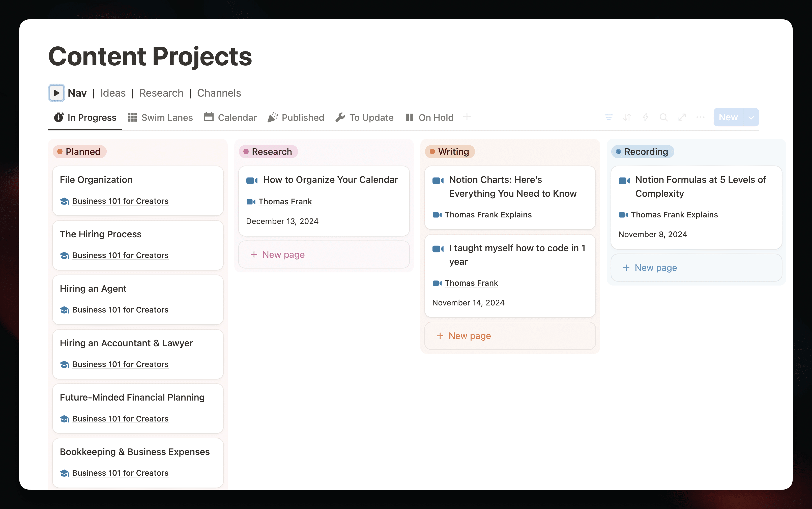Open How to Organize Your Calendar card
This screenshot has height=509, width=812.
324,201
